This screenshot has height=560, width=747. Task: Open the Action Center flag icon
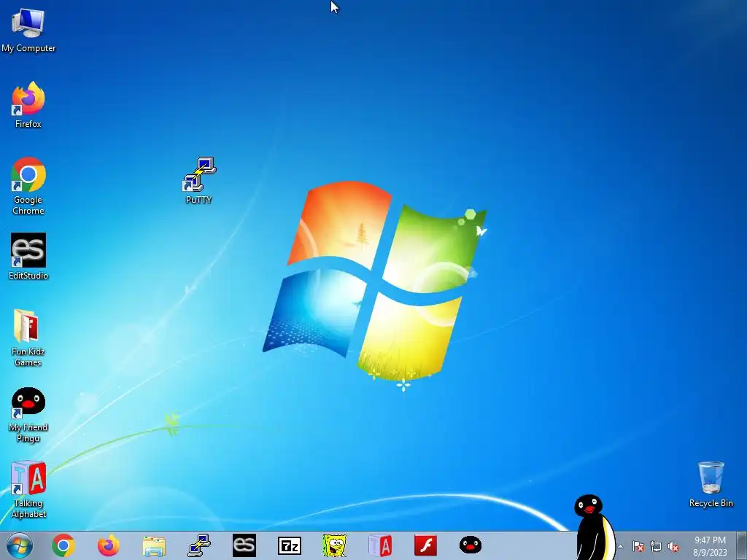tap(638, 546)
